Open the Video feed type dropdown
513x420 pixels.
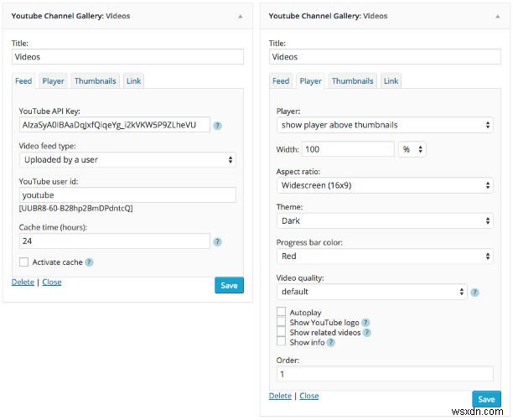tap(127, 160)
